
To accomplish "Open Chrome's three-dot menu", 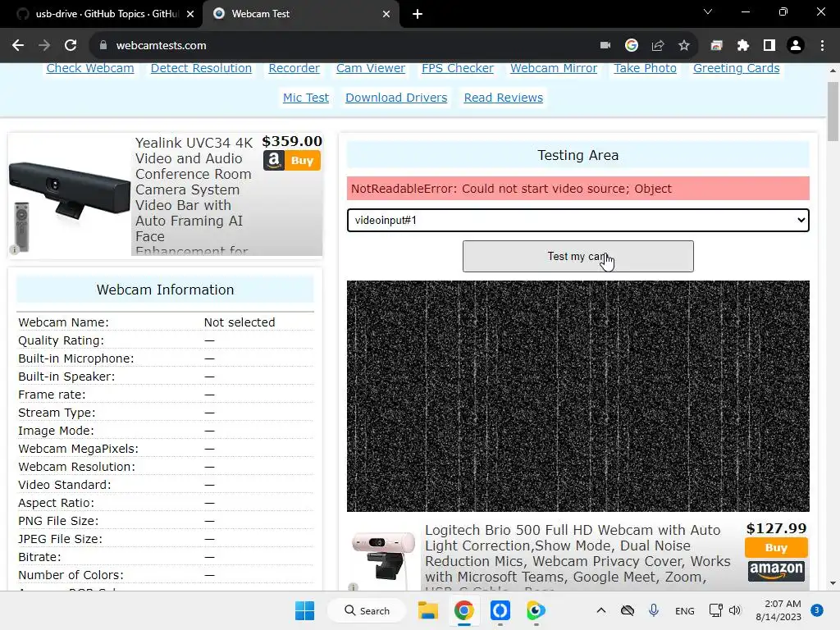I will 822,46.
